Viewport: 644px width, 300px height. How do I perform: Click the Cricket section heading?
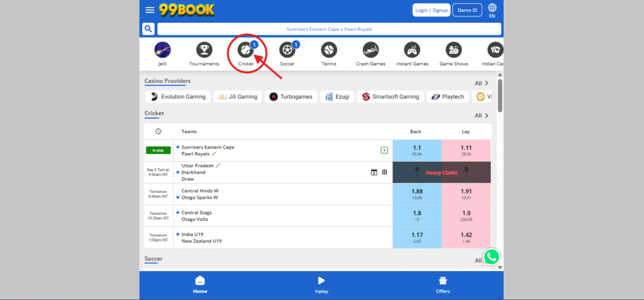pyautogui.click(x=154, y=113)
